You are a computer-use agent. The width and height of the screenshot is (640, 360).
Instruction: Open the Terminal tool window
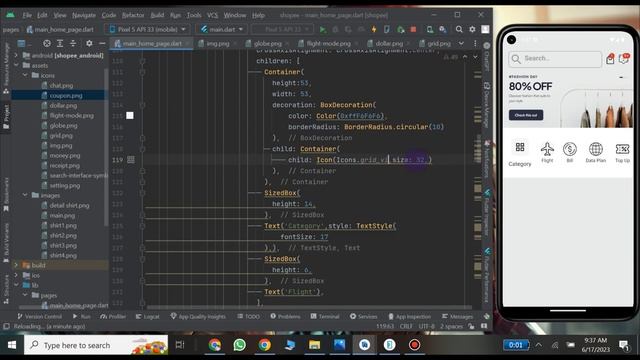pos(325,316)
